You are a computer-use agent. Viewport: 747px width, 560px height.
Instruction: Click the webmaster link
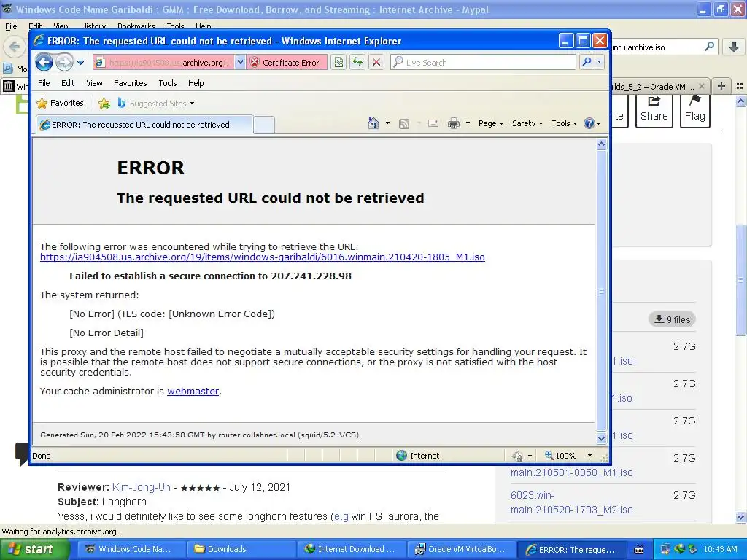click(193, 391)
